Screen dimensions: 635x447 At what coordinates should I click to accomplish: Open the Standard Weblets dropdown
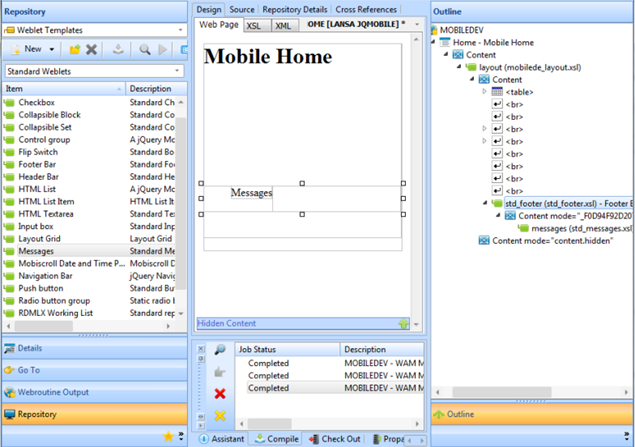(177, 71)
